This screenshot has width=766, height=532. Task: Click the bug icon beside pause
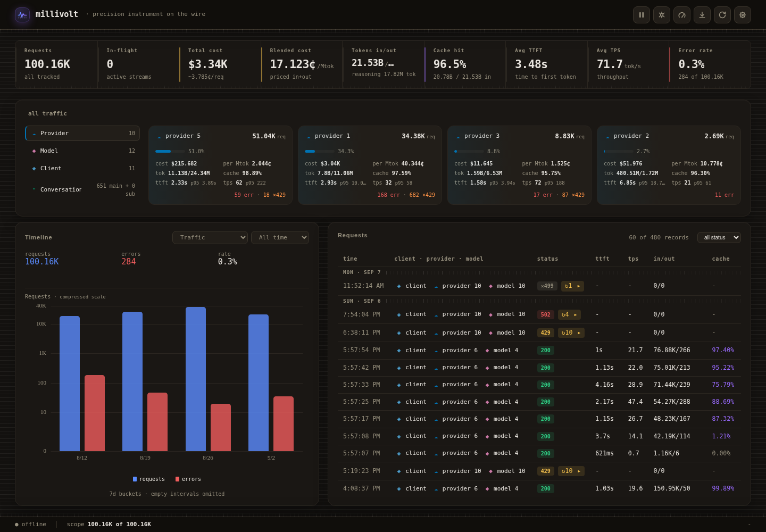pyautogui.click(x=662, y=15)
